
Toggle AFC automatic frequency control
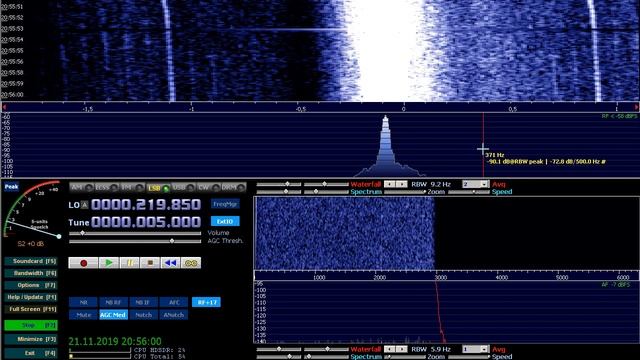(x=173, y=302)
